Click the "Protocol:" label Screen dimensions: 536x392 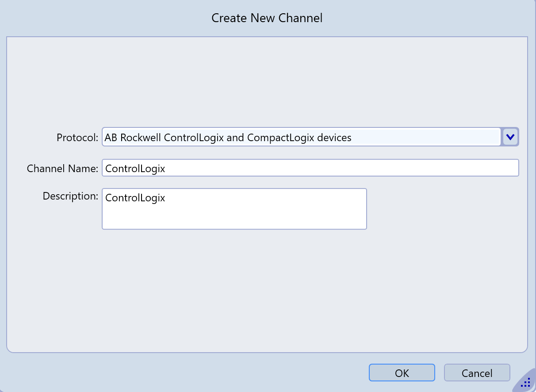(77, 138)
